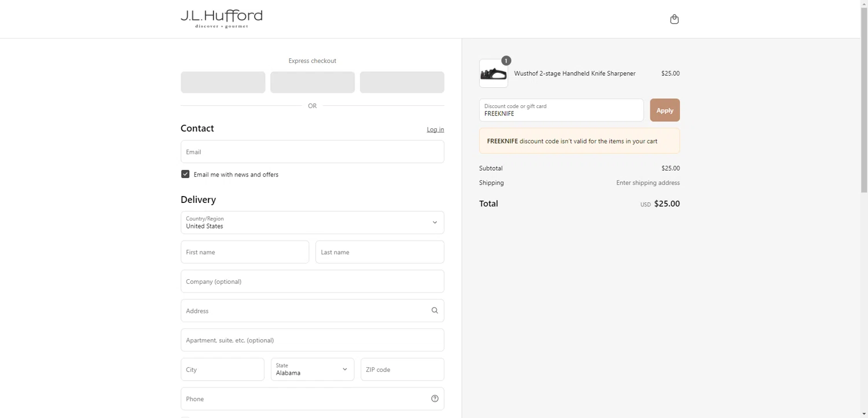Open the Country/Region dropdown

point(312,223)
